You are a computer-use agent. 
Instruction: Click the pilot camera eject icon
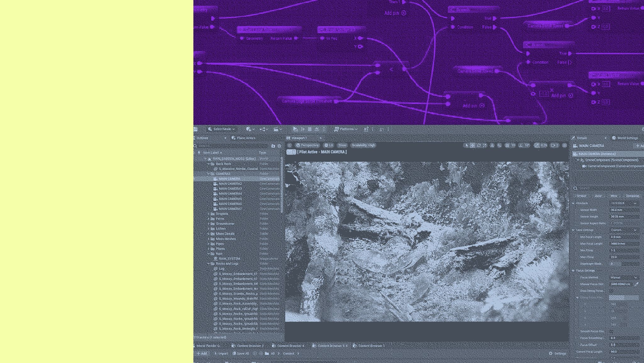tap(291, 152)
